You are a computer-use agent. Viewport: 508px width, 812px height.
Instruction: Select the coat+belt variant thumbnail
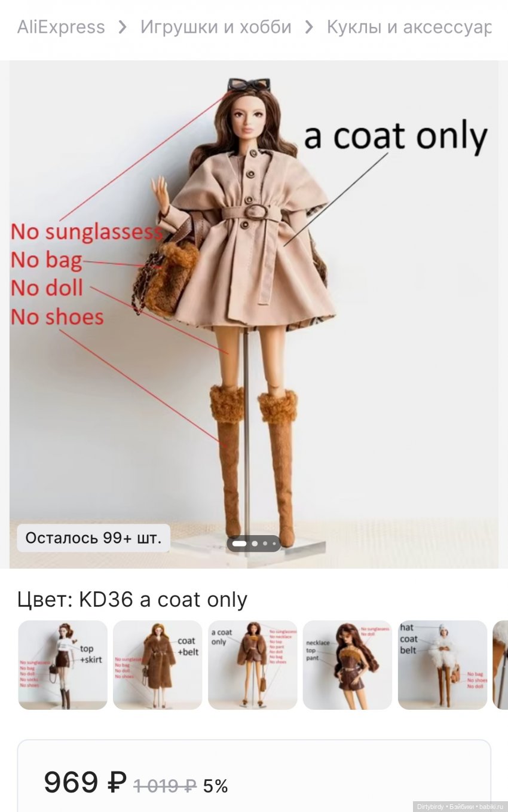point(157,665)
